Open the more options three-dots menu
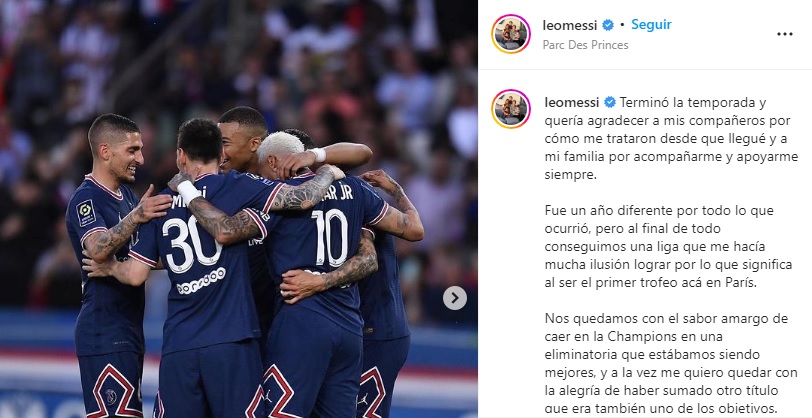The height and width of the screenshot is (418, 812). click(785, 34)
